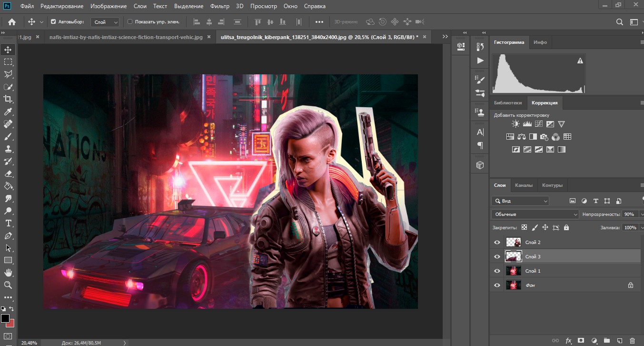Add a Brightness/Contrast adjustment (sun icon)
Viewport: 644px width, 346px height.
(x=515, y=124)
